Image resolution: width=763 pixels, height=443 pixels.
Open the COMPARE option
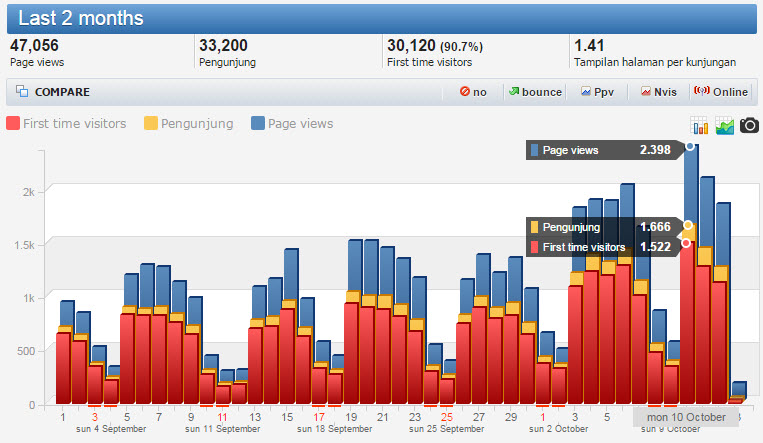point(62,92)
